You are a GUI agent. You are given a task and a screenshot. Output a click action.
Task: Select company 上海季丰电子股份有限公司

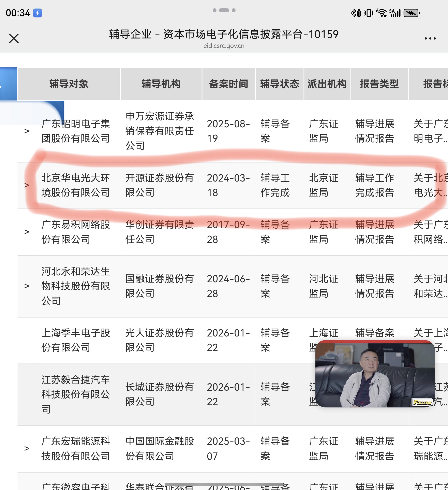point(76,340)
